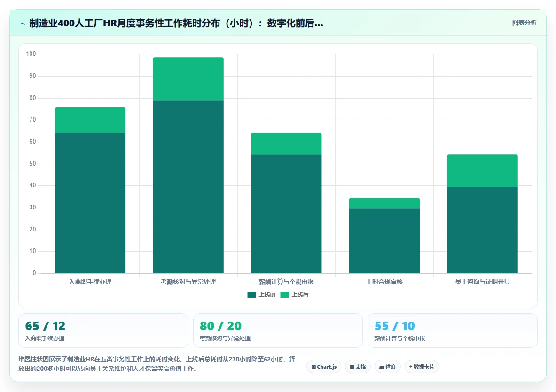Click the 考勤核对与异常处理 caption under 80 / 20

click(x=225, y=338)
